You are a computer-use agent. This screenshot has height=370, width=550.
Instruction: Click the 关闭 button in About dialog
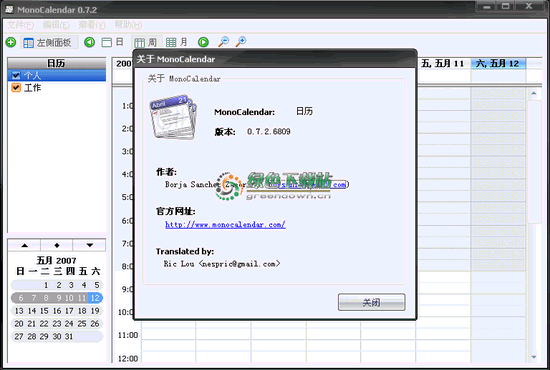tap(371, 302)
